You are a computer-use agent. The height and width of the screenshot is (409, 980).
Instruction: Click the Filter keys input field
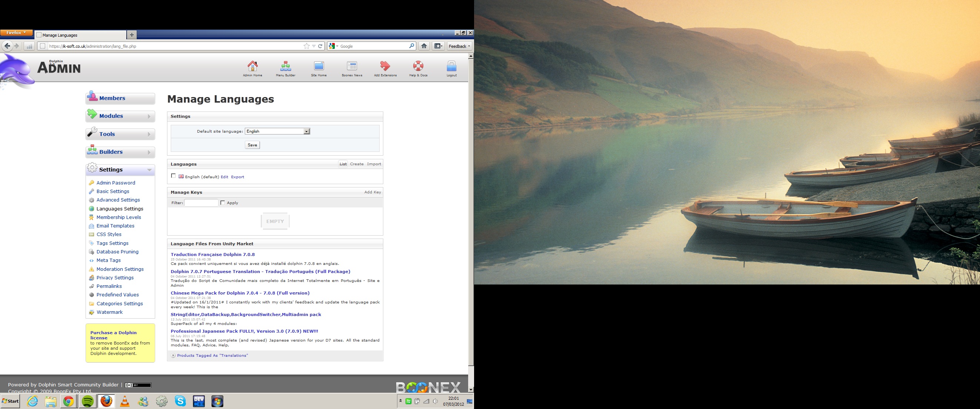tap(201, 203)
